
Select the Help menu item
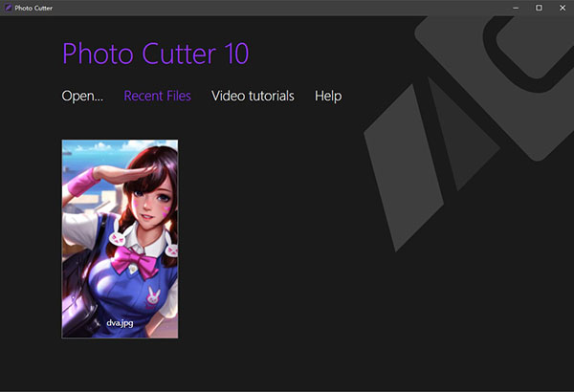pos(328,96)
